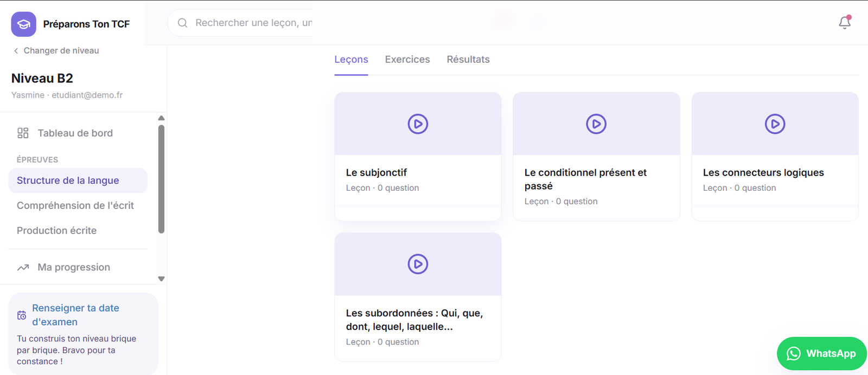The image size is (868, 375).
Task: Open the Les connecteurs logiques title
Action: click(763, 173)
